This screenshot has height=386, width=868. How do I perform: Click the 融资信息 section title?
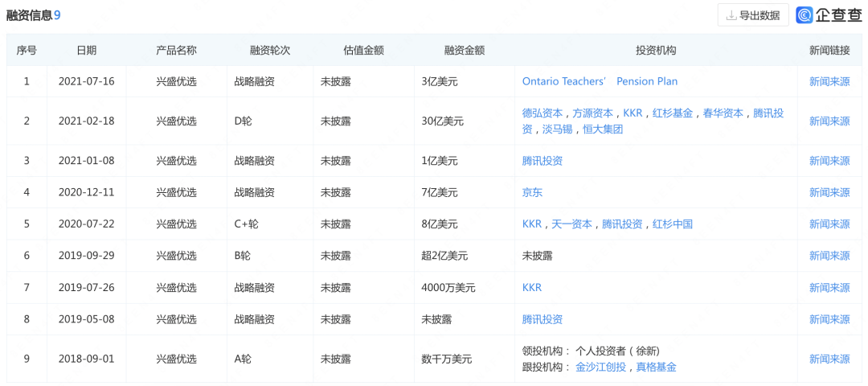(29, 14)
